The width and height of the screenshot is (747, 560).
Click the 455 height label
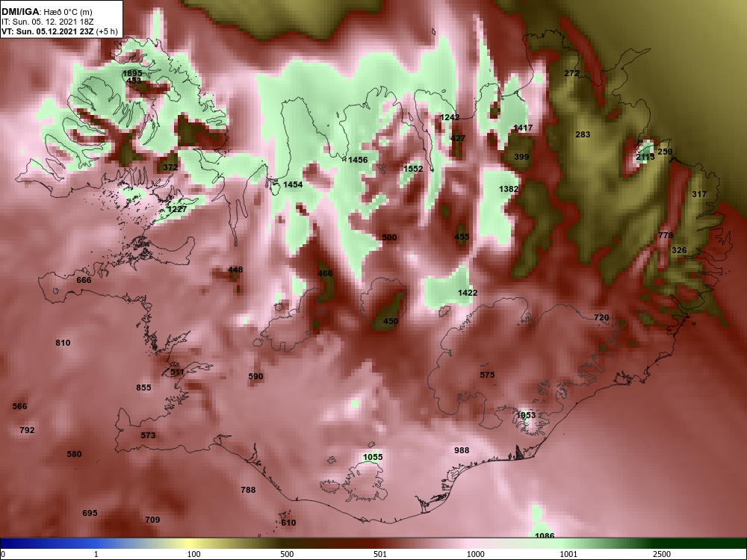click(462, 237)
